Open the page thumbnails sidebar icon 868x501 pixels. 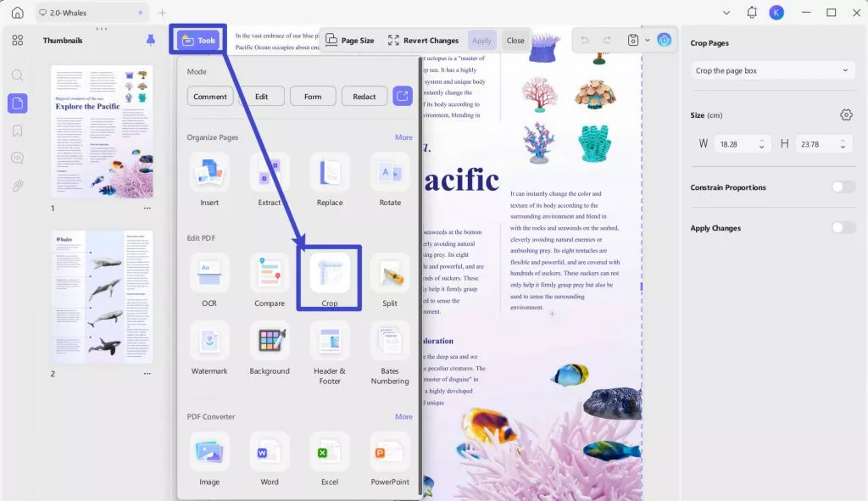click(x=18, y=103)
